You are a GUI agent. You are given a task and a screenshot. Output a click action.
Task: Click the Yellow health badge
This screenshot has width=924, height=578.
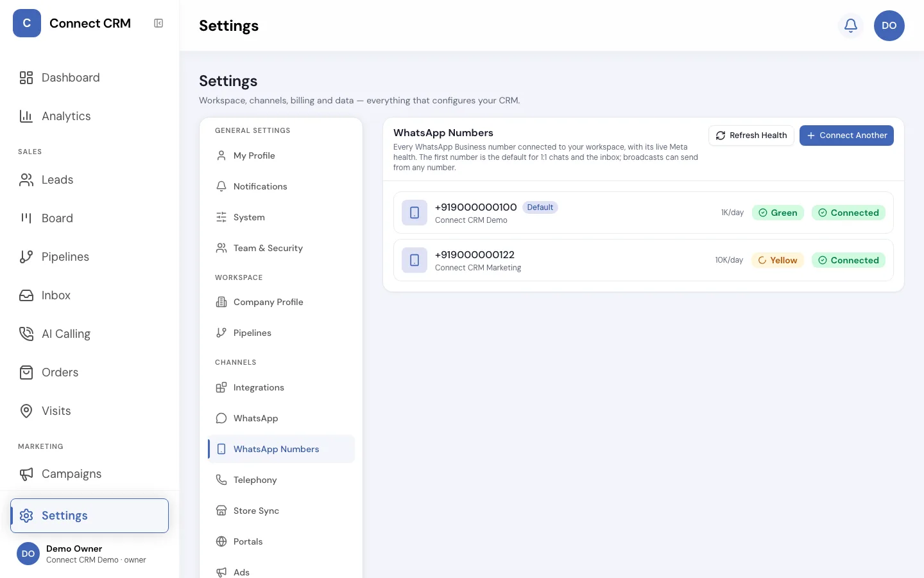[778, 260]
